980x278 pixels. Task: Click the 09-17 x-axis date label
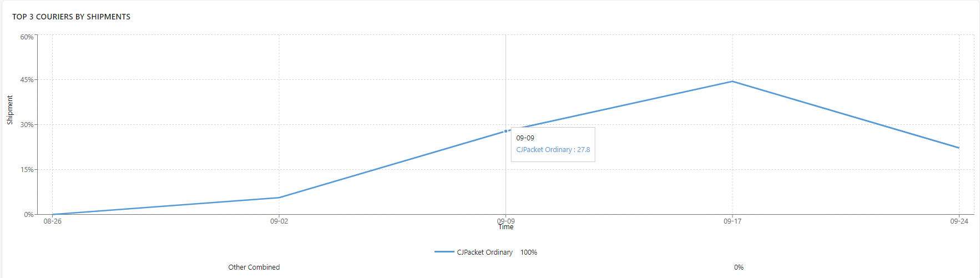[733, 221]
